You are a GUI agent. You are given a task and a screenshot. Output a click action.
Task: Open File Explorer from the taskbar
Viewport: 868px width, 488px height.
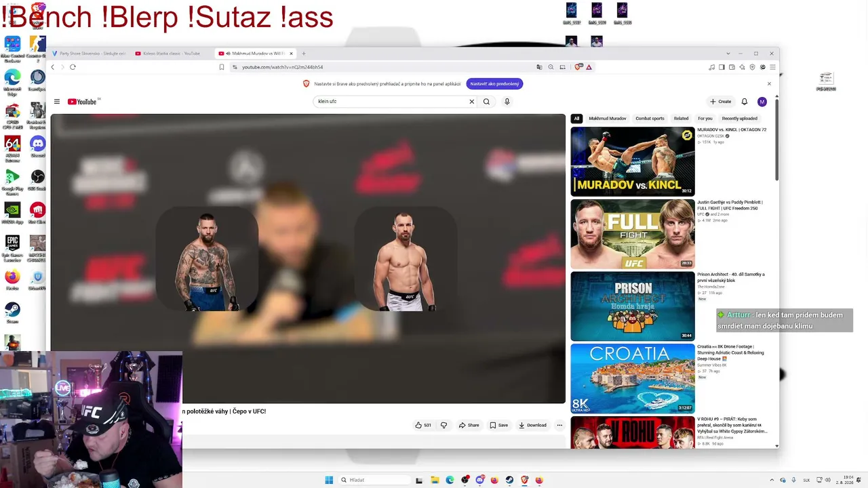[435, 480]
